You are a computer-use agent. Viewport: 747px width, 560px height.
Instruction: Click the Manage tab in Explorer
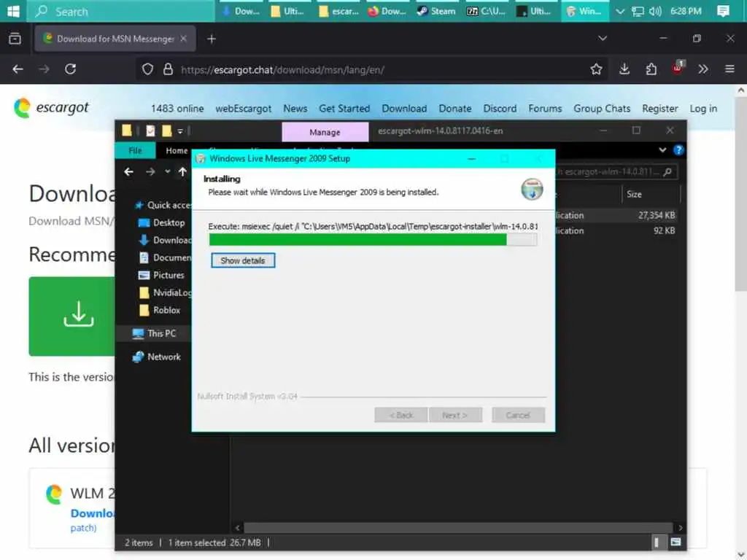pyautogui.click(x=325, y=132)
